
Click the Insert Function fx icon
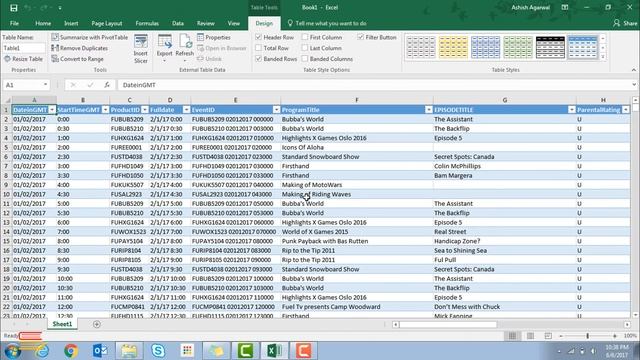(x=107, y=85)
